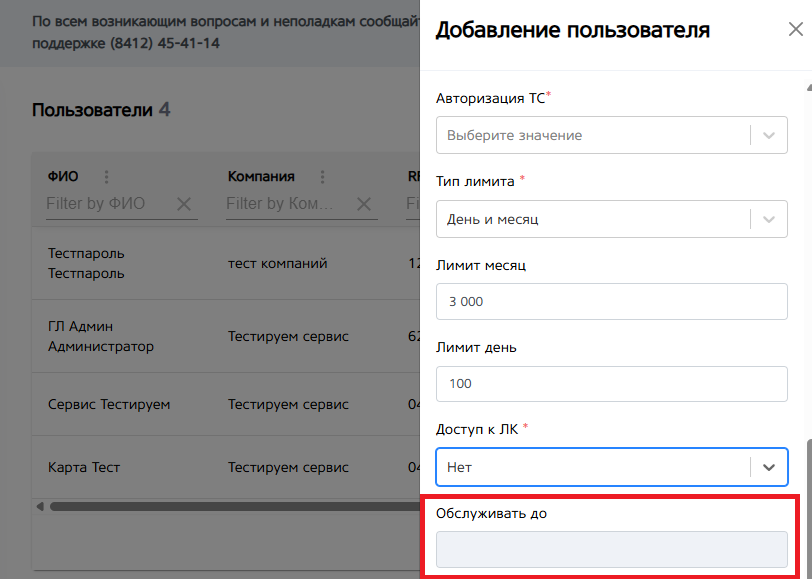The width and height of the screenshot is (812, 579).
Task: Click the Filter by Компания input
Action: (x=289, y=204)
